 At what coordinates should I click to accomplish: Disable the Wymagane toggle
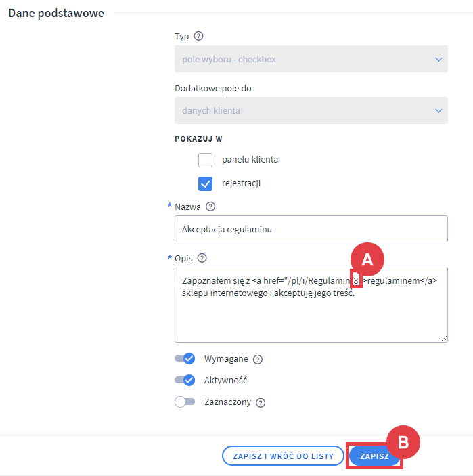click(x=185, y=359)
